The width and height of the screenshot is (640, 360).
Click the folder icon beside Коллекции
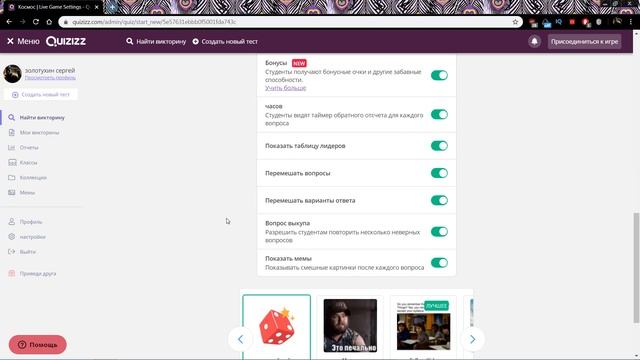pyautogui.click(x=11, y=178)
